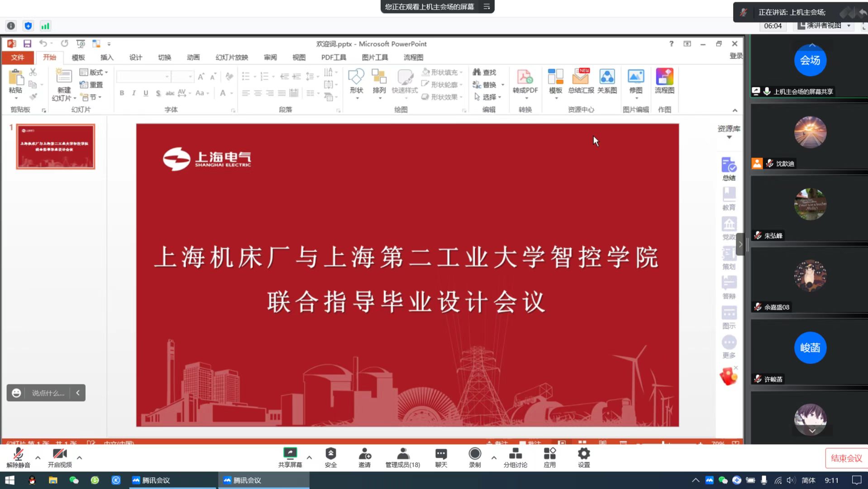The image size is (868, 489).
Task: Open the Security (安全) shield icon
Action: (331, 456)
